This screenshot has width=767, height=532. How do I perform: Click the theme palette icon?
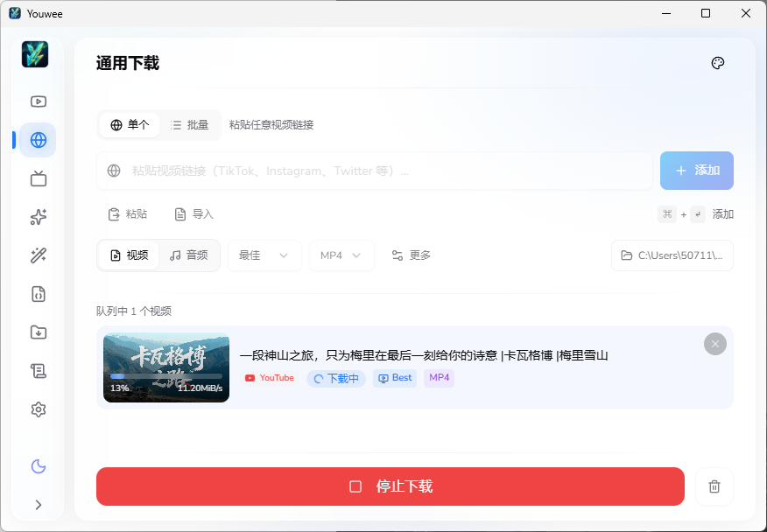tap(717, 63)
